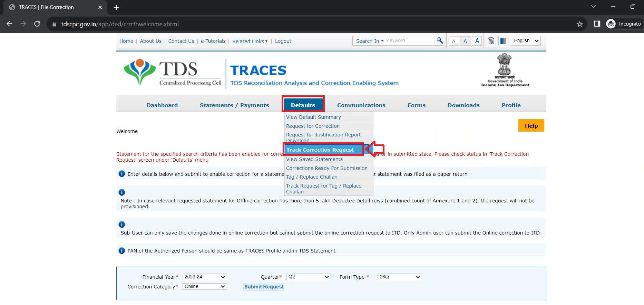Screen dimensions: 644x305
Task: Open the Form Type dropdown
Action: coord(400,277)
